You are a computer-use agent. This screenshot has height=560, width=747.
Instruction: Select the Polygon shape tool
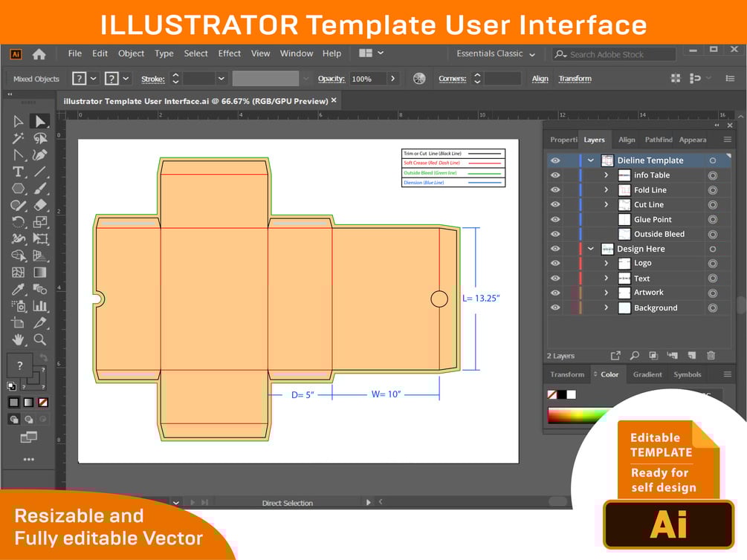coord(18,189)
